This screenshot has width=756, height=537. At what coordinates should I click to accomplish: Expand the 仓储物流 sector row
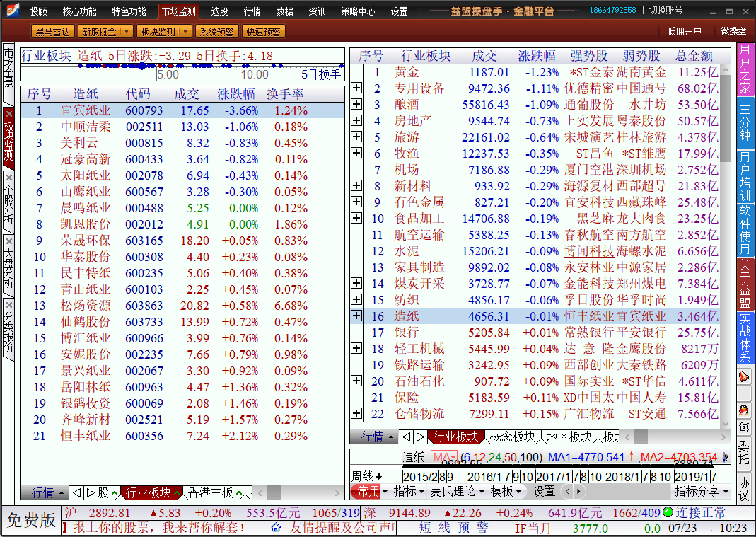coord(356,413)
